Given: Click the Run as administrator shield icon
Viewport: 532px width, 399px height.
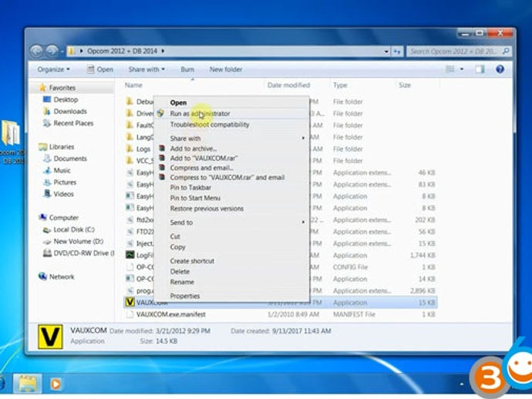Looking at the screenshot, I should (161, 113).
